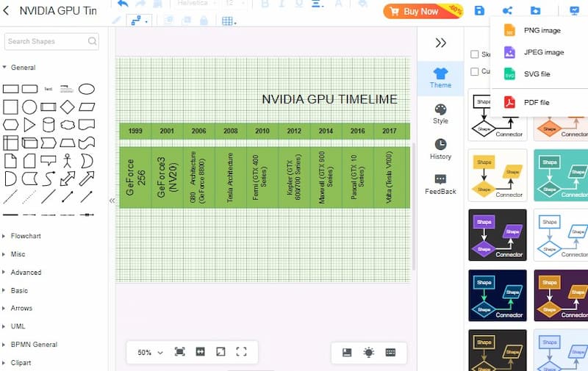Export as SVG file

(539, 73)
